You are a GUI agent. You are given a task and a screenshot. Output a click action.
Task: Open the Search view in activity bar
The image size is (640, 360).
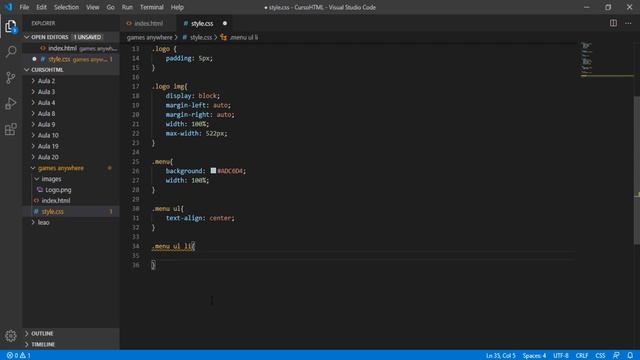coord(11,51)
